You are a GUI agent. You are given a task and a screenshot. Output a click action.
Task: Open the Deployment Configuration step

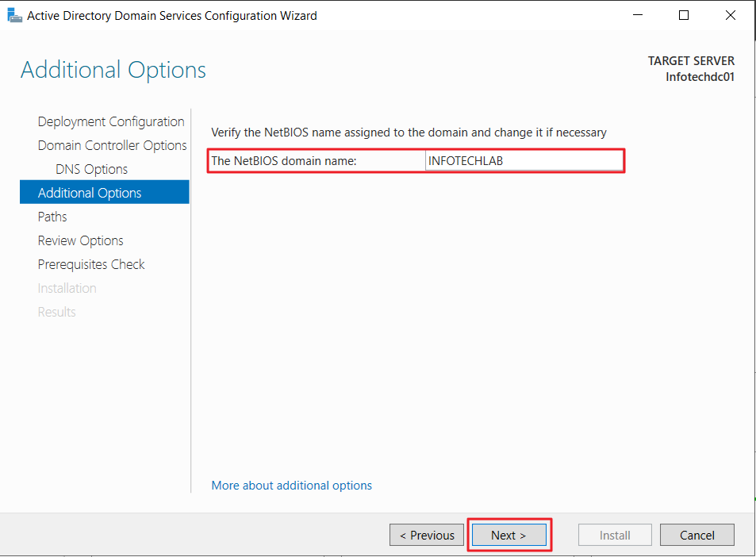[x=111, y=121]
